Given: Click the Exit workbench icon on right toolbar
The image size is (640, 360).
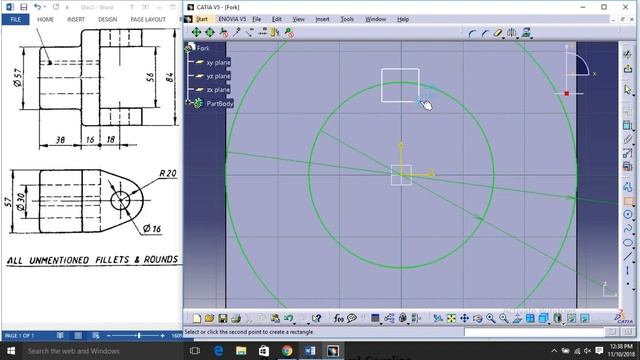Looking at the screenshot, I should [x=628, y=68].
